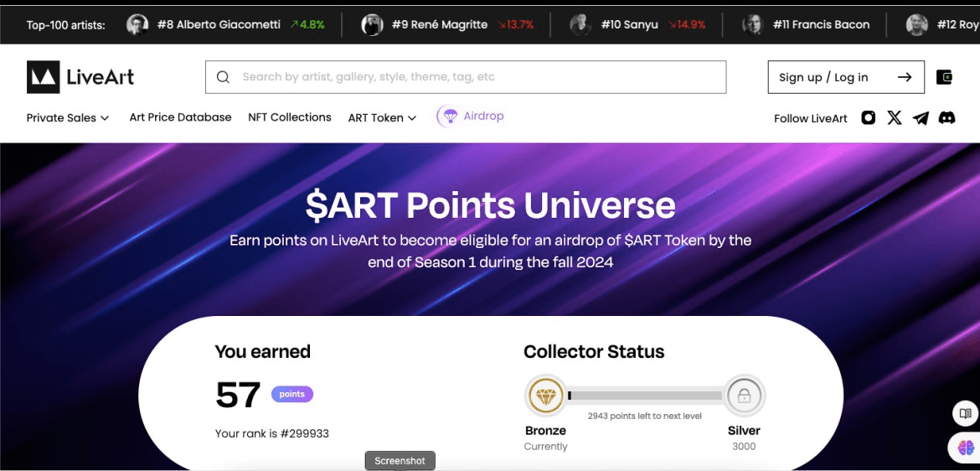Screen dimensions: 980x471
Task: Click the "Bronze" level label
Action: [x=545, y=431]
